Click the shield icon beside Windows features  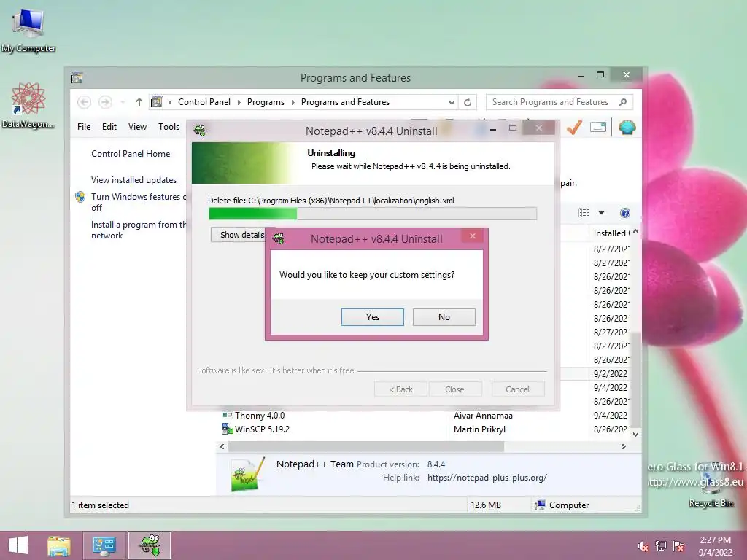[x=80, y=197]
